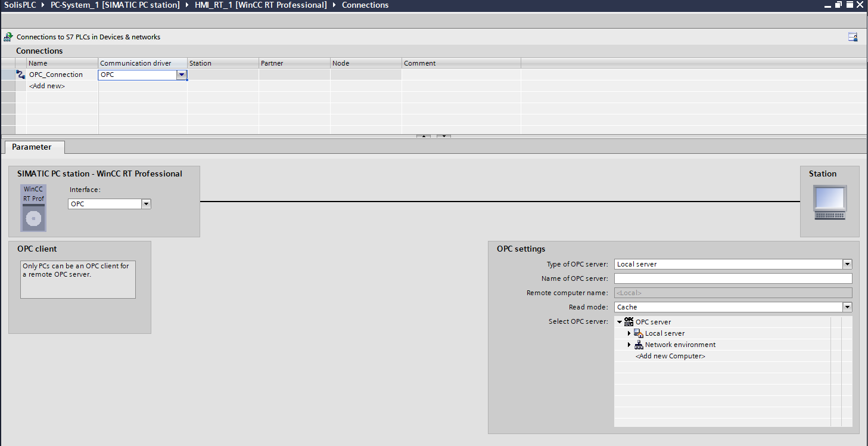The image size is (868, 446).
Task: Float the editor window using the title bar icon
Action: 838,5
